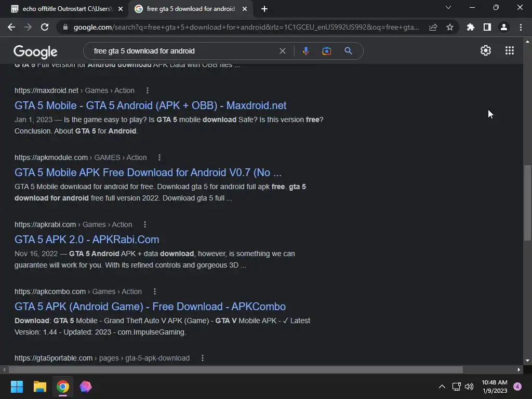Click the forward navigation arrow
The image size is (532, 399).
pyautogui.click(x=28, y=27)
